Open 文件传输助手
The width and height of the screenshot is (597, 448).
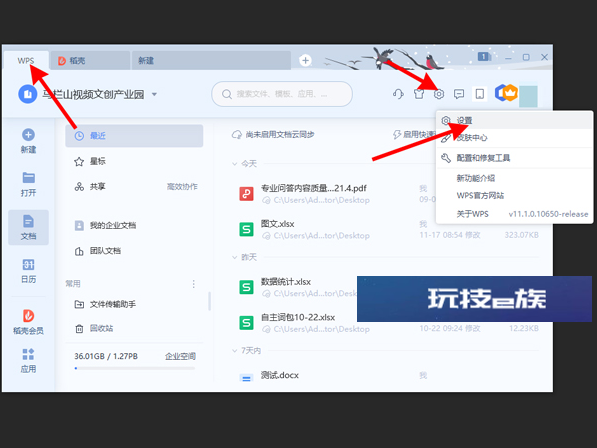pos(134,304)
